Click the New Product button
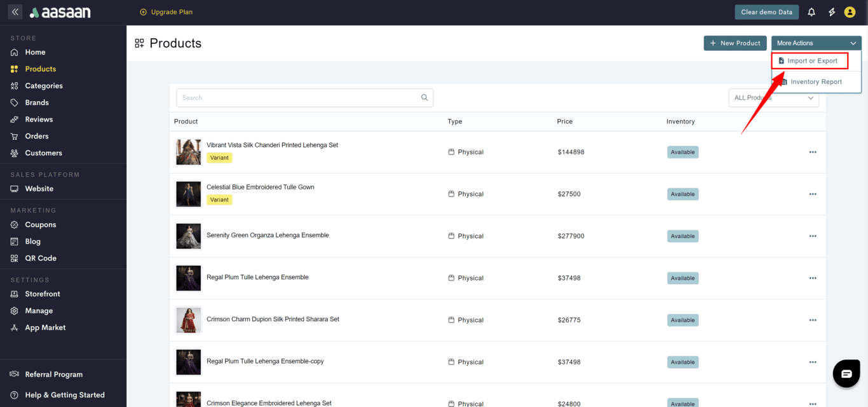The image size is (868, 407). coord(735,43)
